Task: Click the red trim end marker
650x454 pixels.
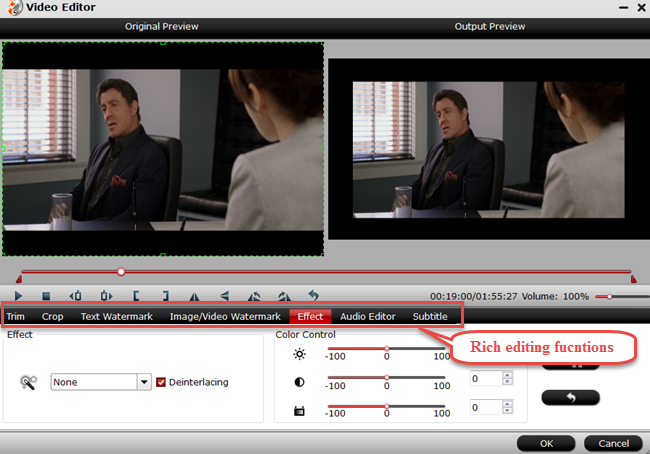Action: (633, 279)
